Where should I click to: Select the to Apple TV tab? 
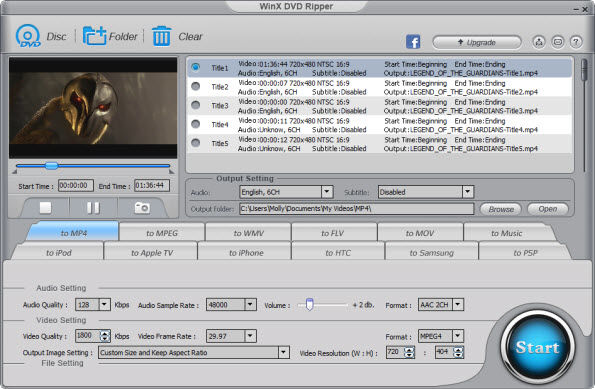coord(152,252)
